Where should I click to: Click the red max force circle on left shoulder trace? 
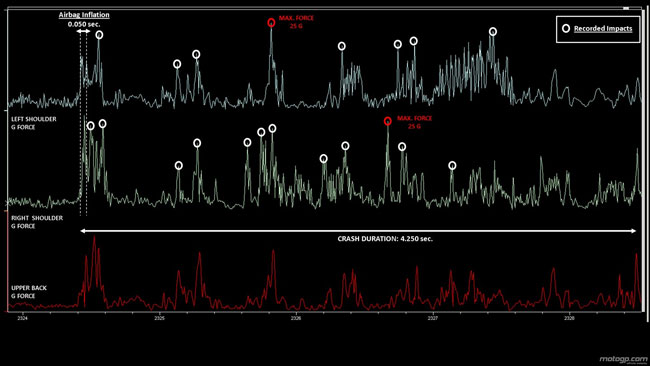(x=271, y=22)
